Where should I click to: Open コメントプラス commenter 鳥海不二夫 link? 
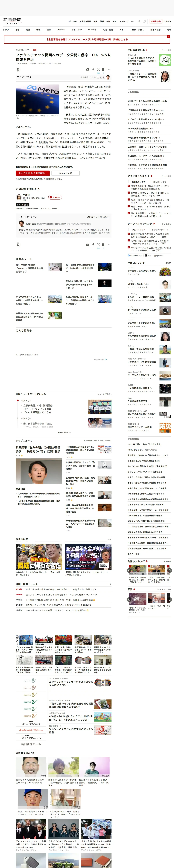[x=31, y=224]
